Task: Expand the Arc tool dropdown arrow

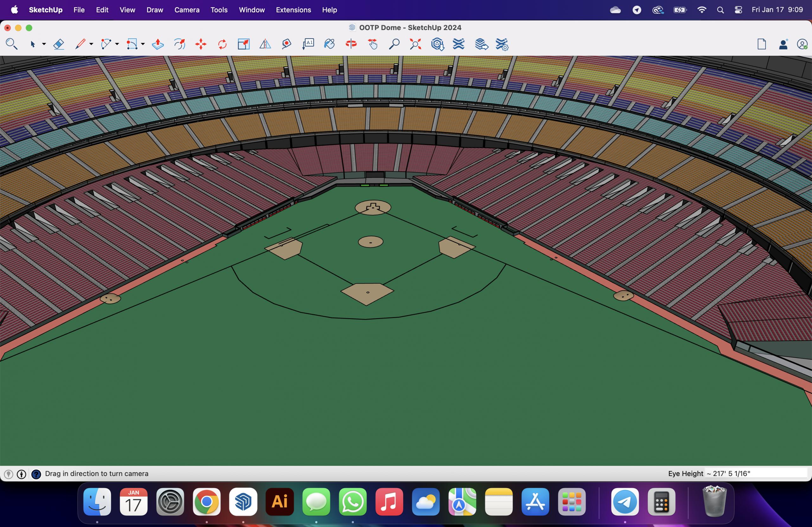Action: tap(117, 44)
